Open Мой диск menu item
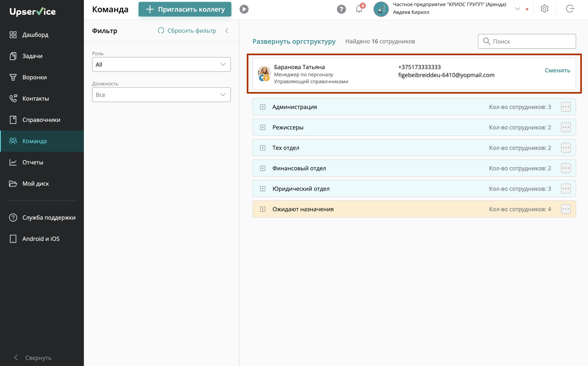588x366 pixels. [42, 184]
